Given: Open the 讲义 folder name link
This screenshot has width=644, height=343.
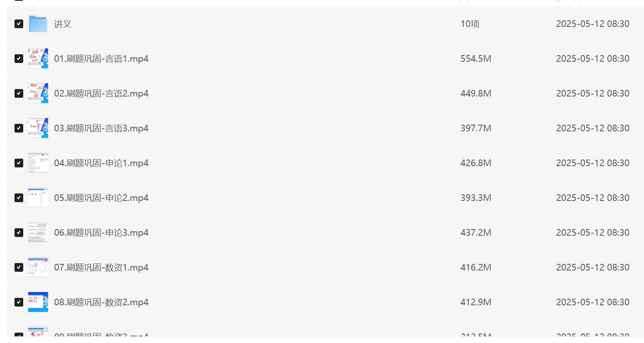Looking at the screenshot, I should (63, 24).
